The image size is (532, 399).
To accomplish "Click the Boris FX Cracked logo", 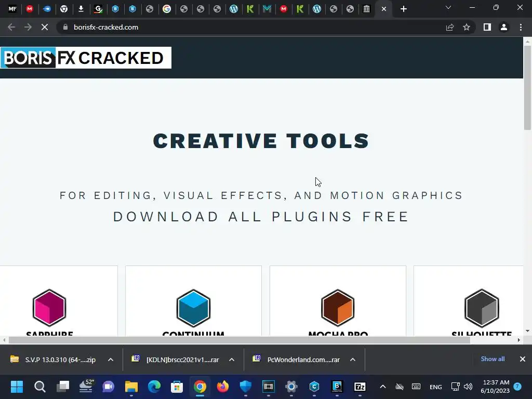I will (86, 58).
